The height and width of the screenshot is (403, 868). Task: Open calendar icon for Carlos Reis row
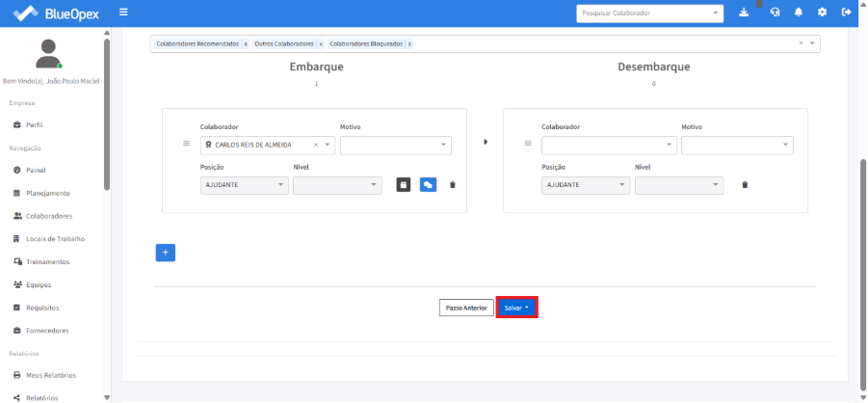click(404, 184)
